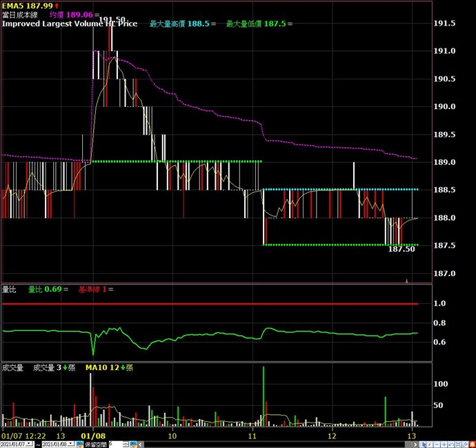Toggle the equals sign next to 均價 189.06
Screen dimensions: 476x448
(x=96, y=14)
